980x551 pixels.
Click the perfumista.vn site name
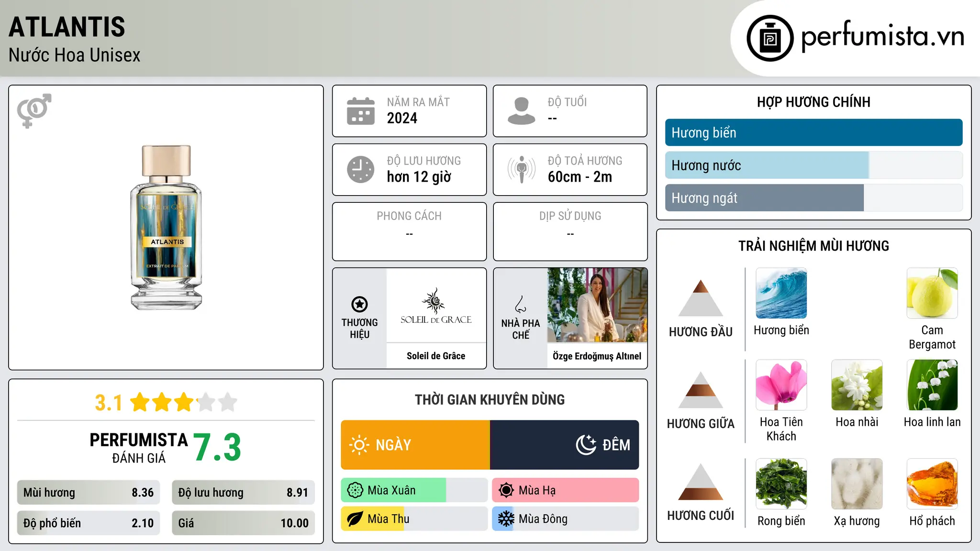883,36
